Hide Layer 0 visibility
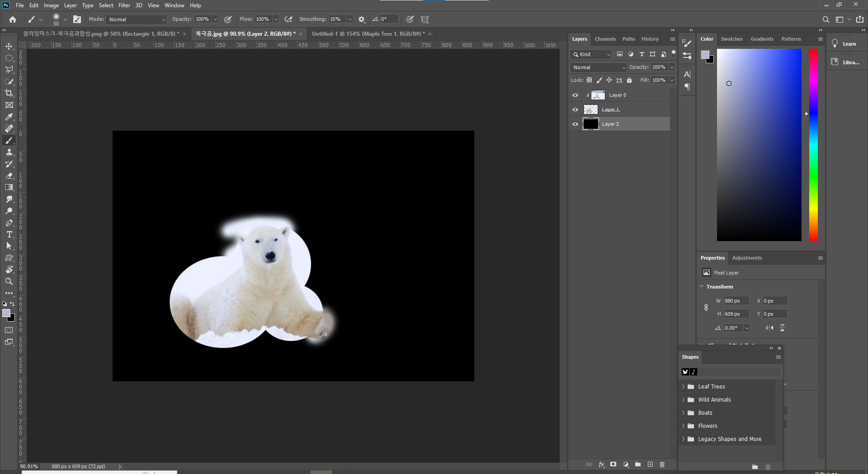This screenshot has height=474, width=868. click(x=575, y=95)
